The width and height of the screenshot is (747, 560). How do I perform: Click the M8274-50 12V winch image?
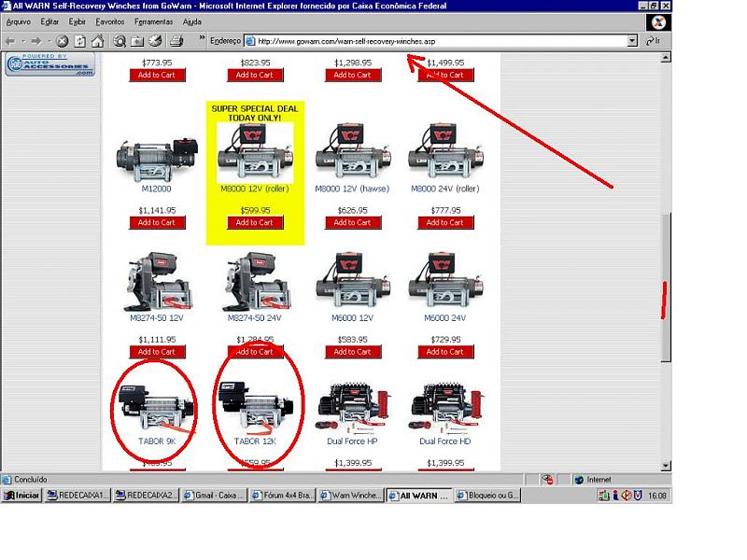[157, 281]
